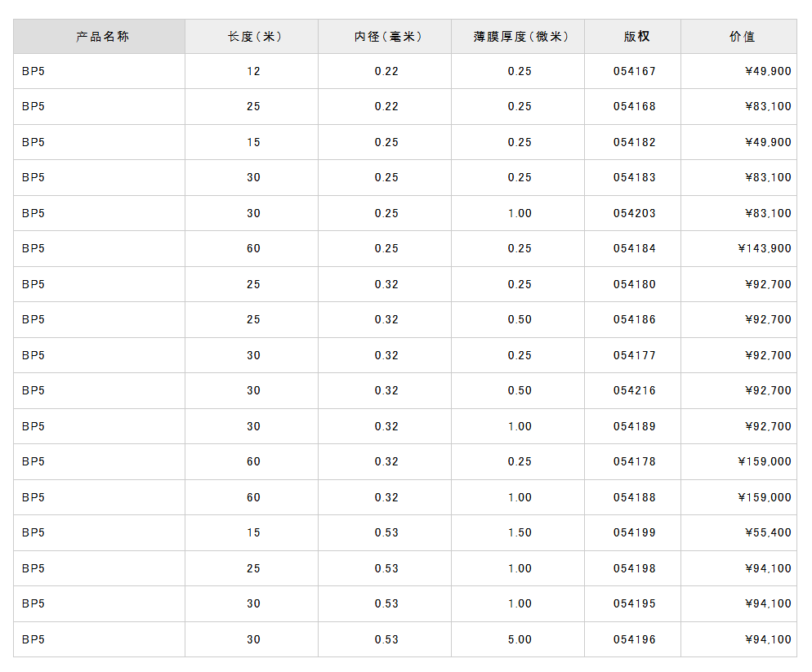The width and height of the screenshot is (812, 672).
Task: Click the 薄膜厚度(微米) column header
Action: click(x=520, y=37)
